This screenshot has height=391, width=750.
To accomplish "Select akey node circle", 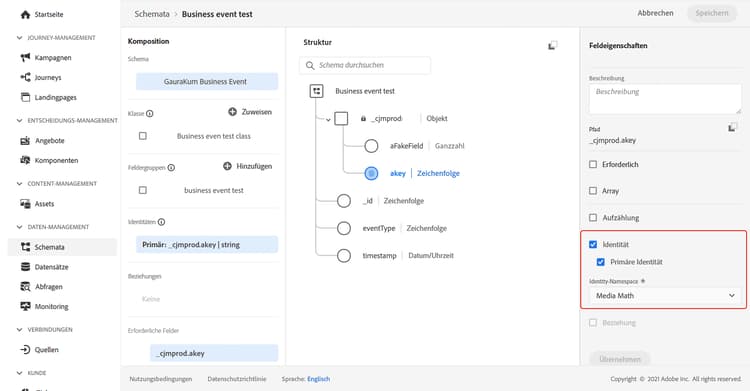I will click(371, 173).
